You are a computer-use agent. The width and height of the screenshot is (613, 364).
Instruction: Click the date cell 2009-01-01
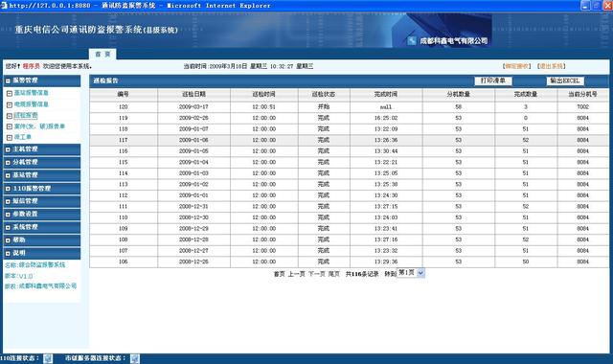coord(193,195)
